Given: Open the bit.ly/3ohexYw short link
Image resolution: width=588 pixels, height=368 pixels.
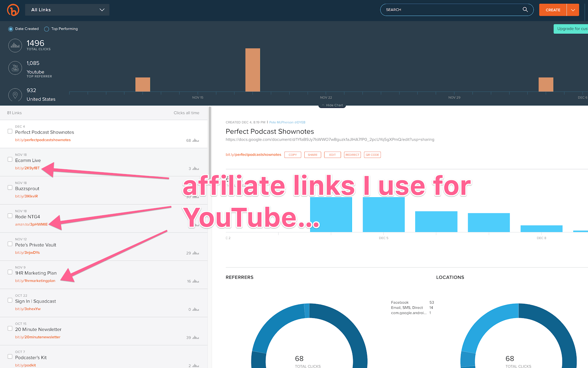Looking at the screenshot, I should click(28, 309).
